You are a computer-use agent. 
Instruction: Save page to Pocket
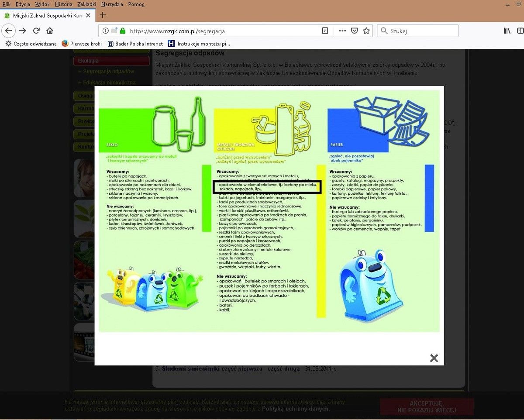(355, 31)
